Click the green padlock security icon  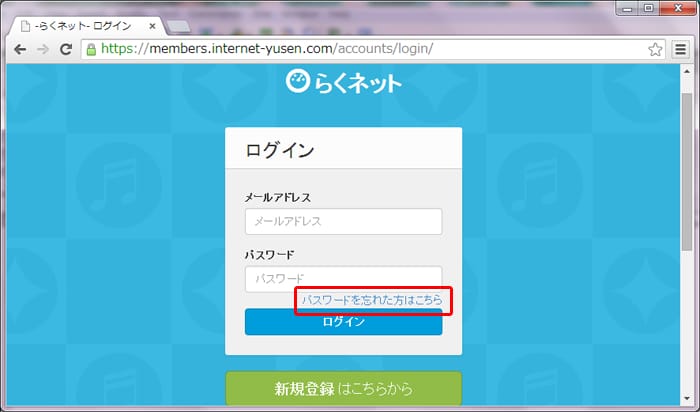pos(91,49)
